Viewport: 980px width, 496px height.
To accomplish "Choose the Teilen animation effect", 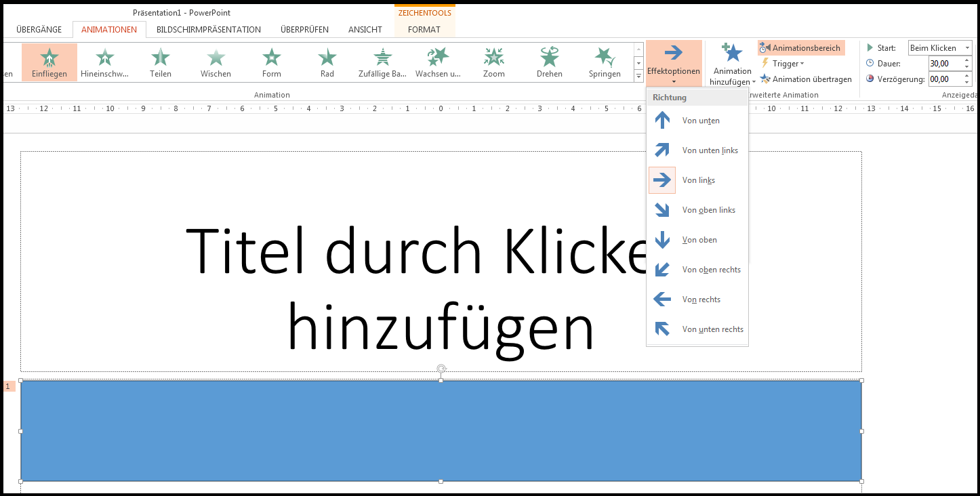I will tap(161, 62).
